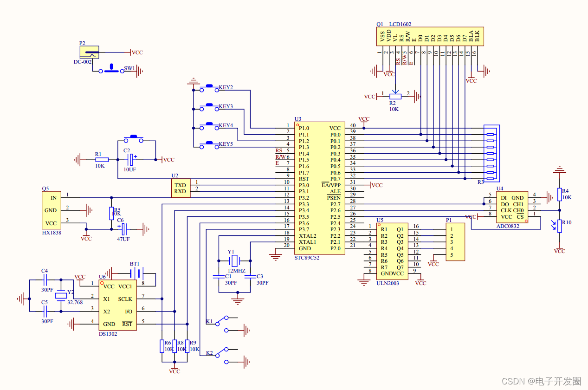Click the C4 capacitor symbol
Image resolution: width=588 pixels, height=390 pixels.
[x=45, y=280]
